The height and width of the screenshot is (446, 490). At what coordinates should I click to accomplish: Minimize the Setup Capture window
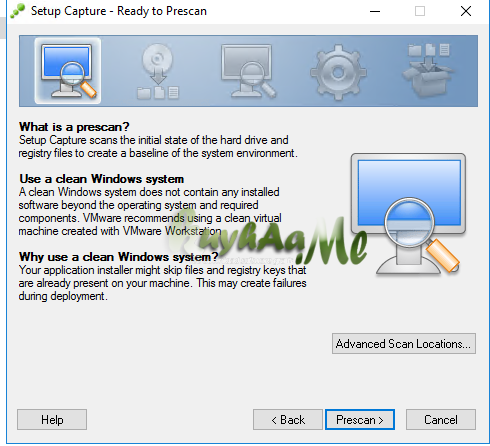[375, 11]
